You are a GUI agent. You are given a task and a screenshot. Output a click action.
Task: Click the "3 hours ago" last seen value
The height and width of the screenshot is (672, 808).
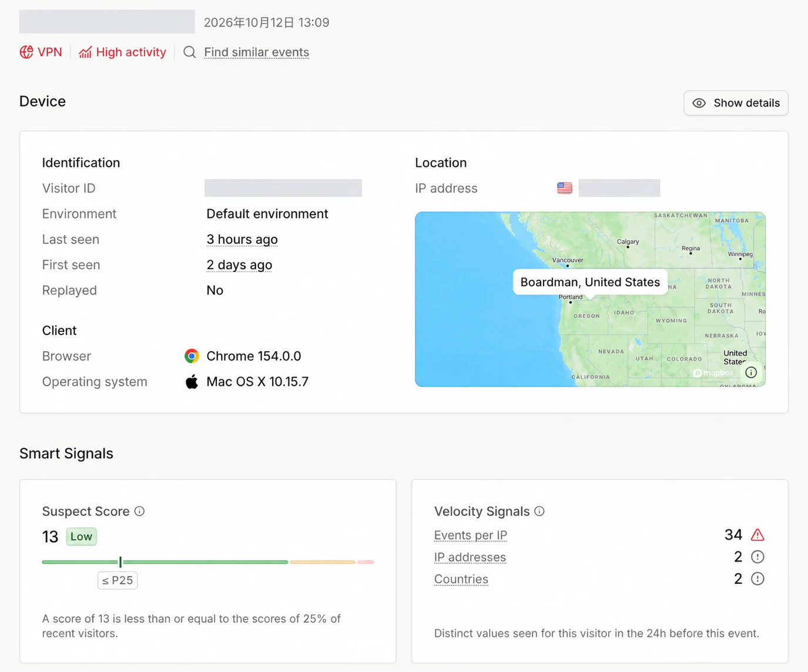(242, 239)
